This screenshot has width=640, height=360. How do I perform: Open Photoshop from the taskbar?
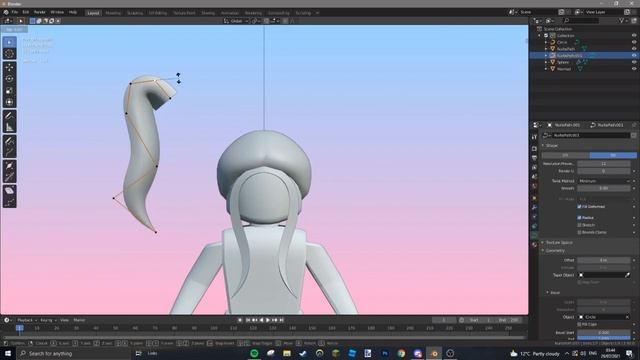tap(385, 353)
